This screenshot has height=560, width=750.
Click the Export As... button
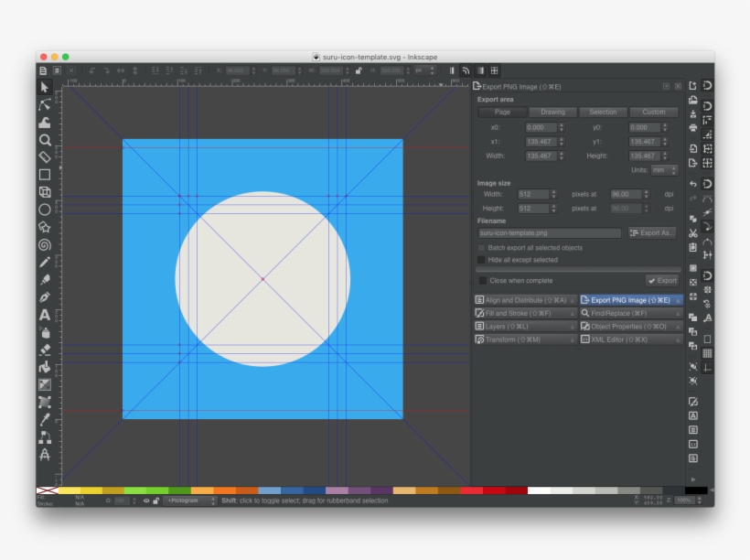coord(652,232)
